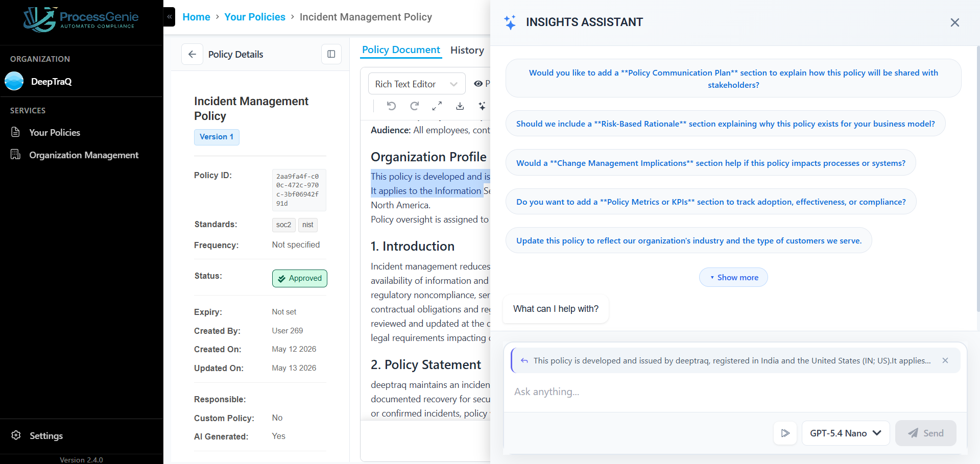Click the Settings gear icon

point(16,435)
